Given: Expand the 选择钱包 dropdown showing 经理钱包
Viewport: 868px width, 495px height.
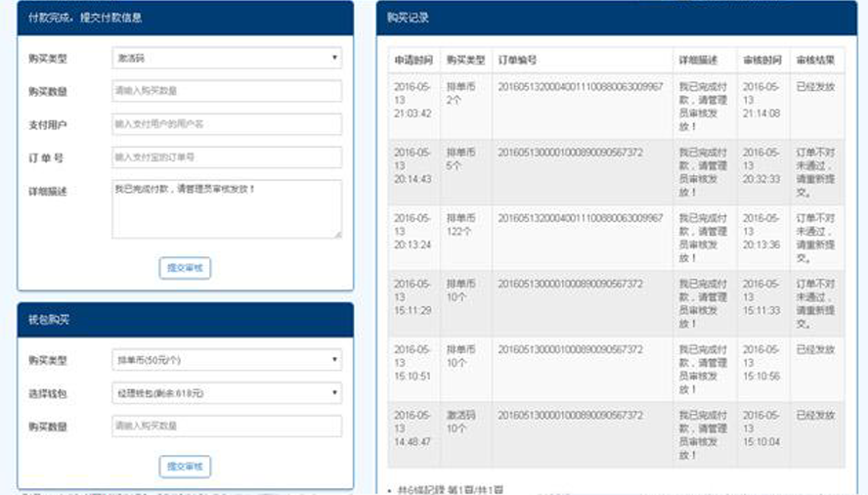Looking at the screenshot, I should pos(227,393).
